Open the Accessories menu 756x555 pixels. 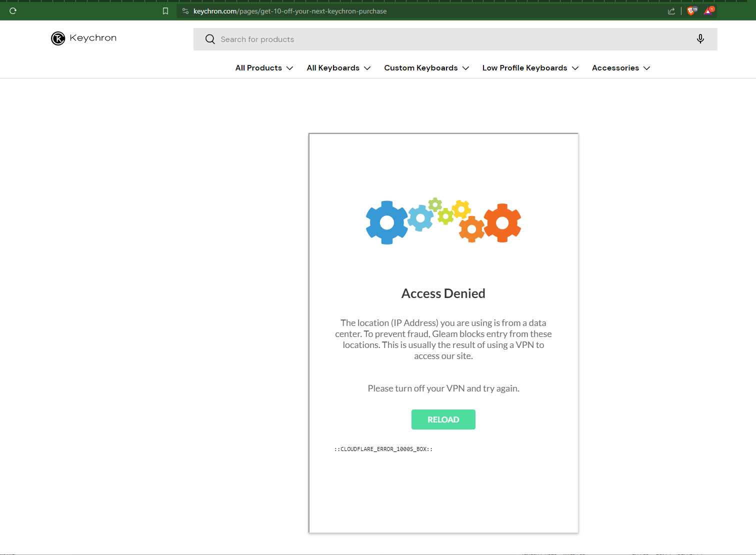[621, 68]
